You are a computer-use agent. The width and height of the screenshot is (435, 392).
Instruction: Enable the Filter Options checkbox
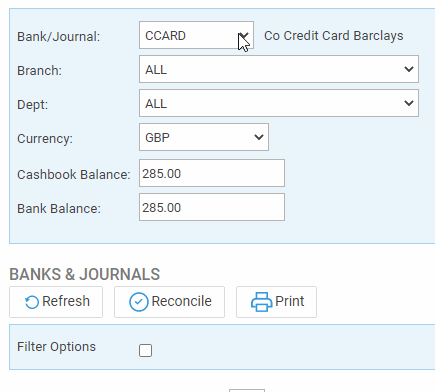pyautogui.click(x=145, y=350)
